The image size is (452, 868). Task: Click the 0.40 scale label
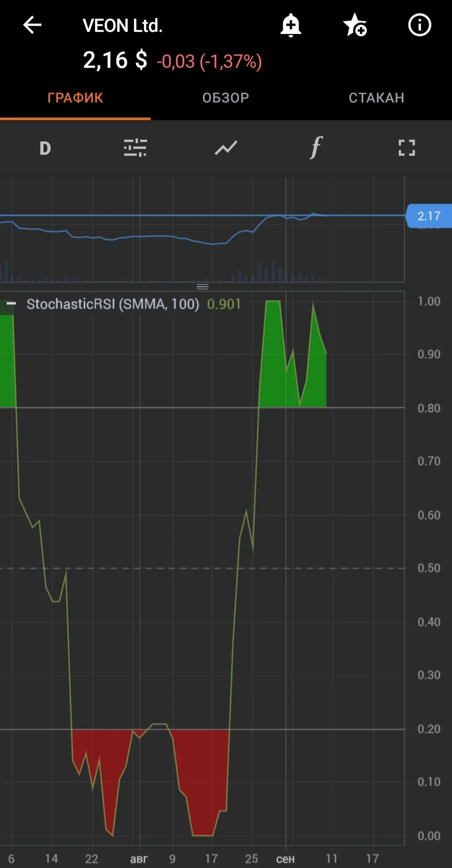tap(429, 622)
